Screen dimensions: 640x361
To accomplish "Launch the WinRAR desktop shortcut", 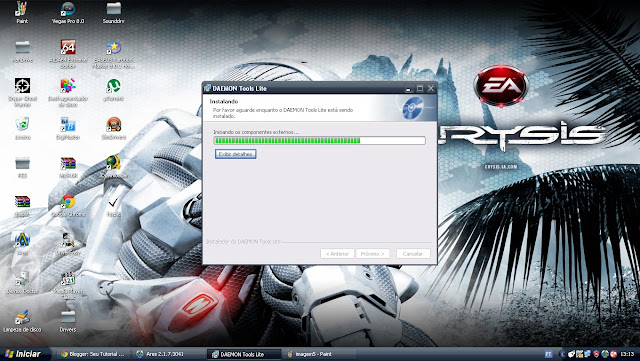I will [68, 164].
